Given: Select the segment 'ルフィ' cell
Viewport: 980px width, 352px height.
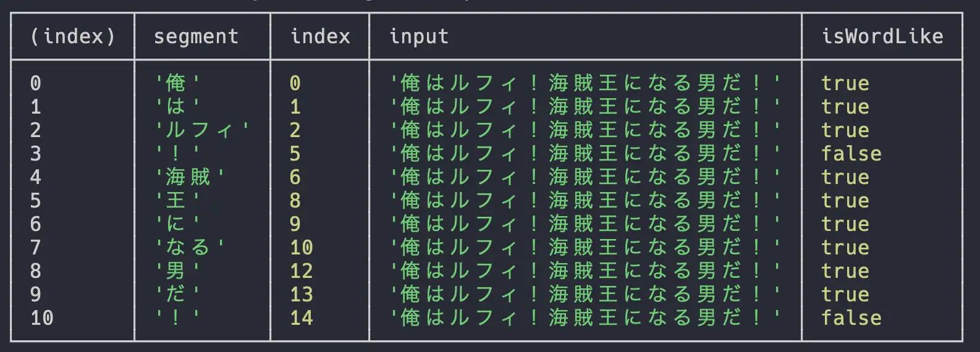Looking at the screenshot, I should click(202, 130).
